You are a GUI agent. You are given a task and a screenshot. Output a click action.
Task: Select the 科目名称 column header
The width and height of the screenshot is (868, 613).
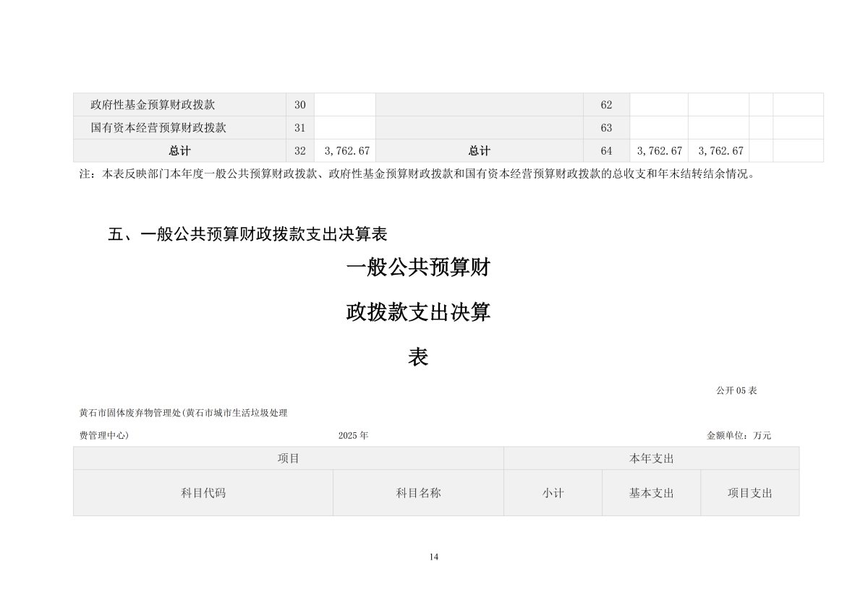(x=418, y=493)
